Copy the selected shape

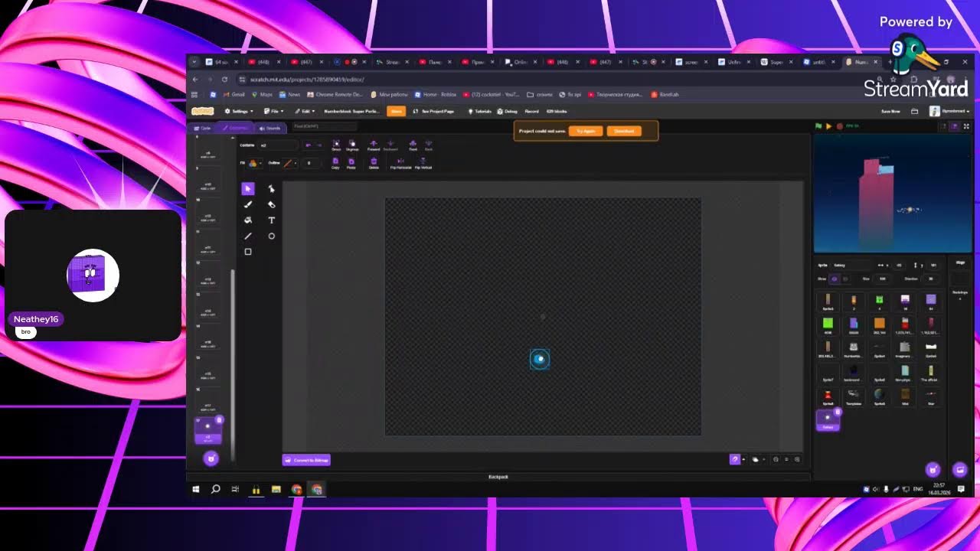point(335,163)
